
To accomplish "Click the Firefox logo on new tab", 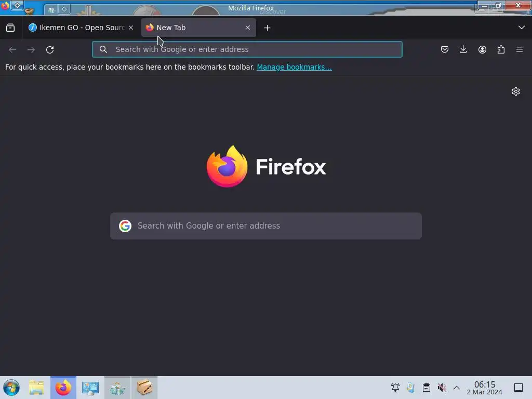I will coord(266,166).
